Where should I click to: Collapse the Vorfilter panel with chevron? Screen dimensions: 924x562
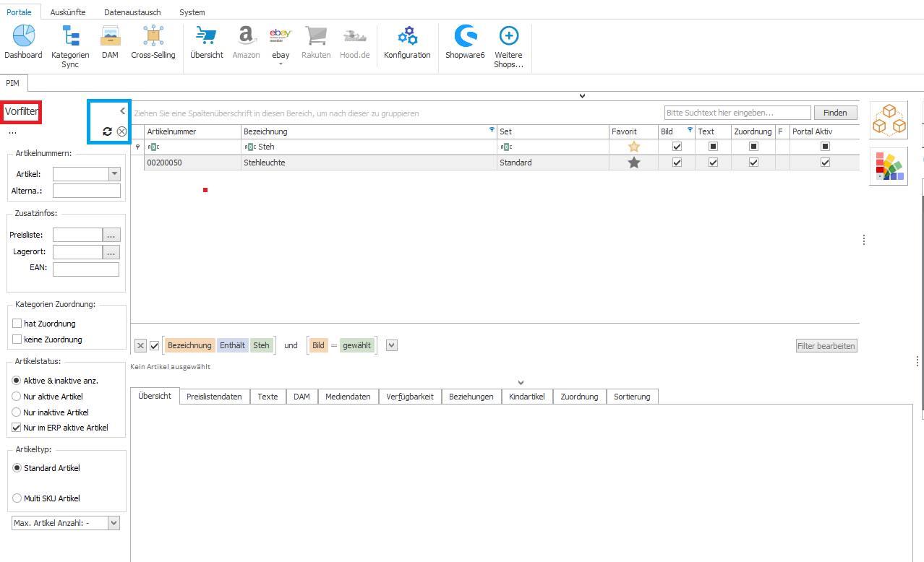[x=122, y=111]
